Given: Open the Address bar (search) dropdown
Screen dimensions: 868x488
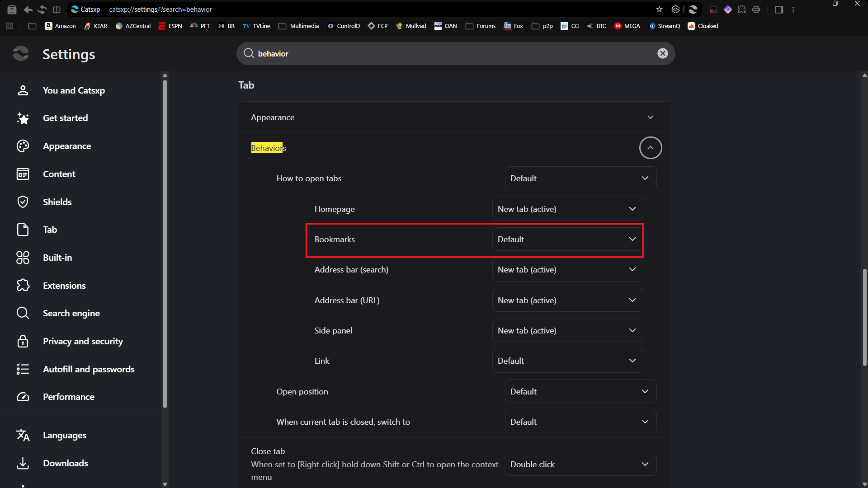Looking at the screenshot, I should tap(568, 270).
